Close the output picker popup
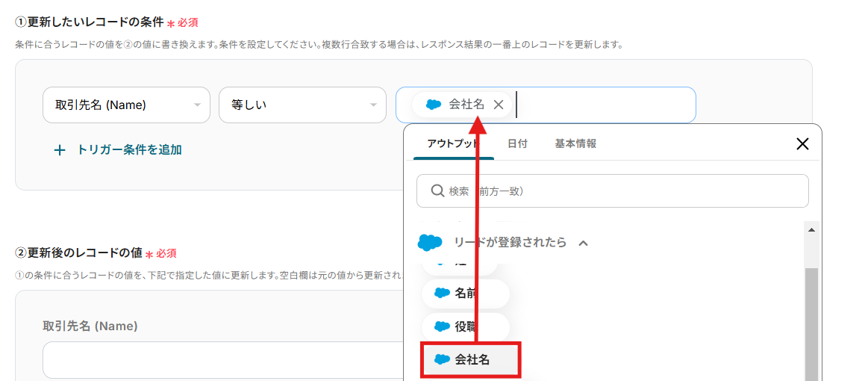Screen dimensions: 868x381 click(802, 144)
